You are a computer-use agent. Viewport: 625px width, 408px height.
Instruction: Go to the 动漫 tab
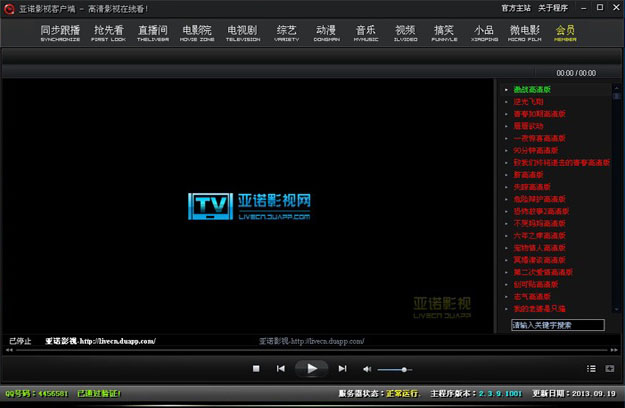326,33
